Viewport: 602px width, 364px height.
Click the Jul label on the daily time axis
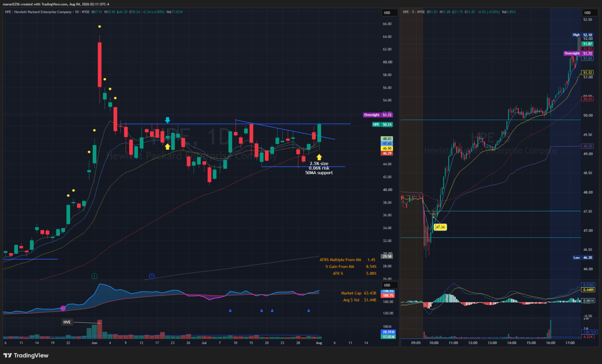point(204,343)
